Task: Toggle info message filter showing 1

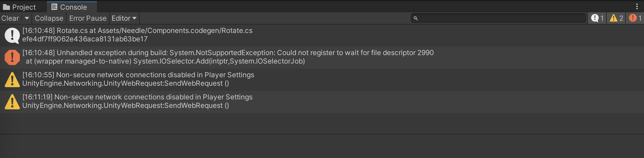Action: [597, 18]
